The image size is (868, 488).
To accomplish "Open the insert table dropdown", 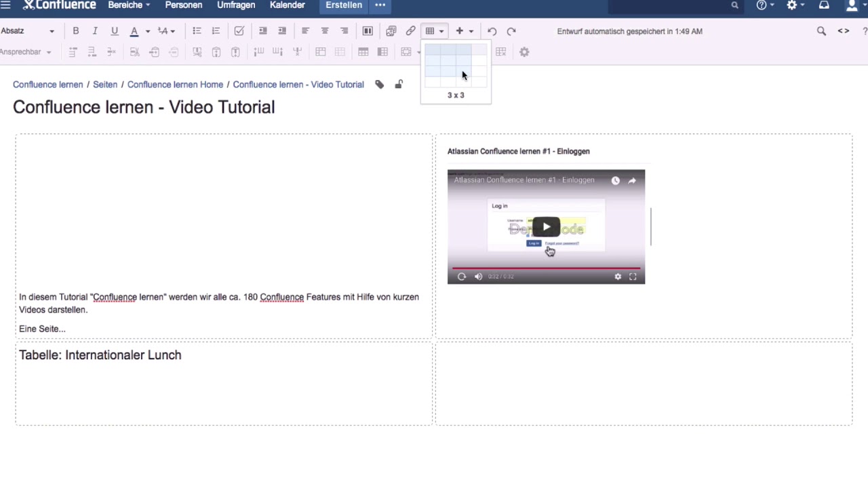I will pyautogui.click(x=434, y=31).
